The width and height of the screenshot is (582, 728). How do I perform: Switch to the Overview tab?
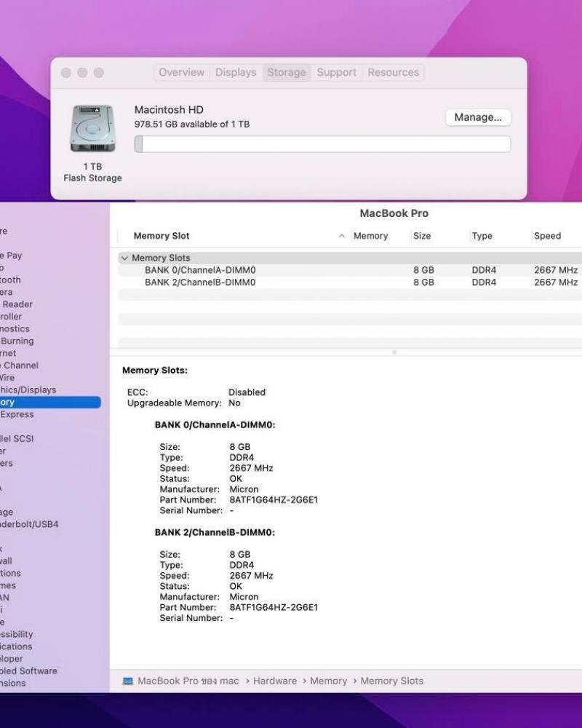coord(181,73)
